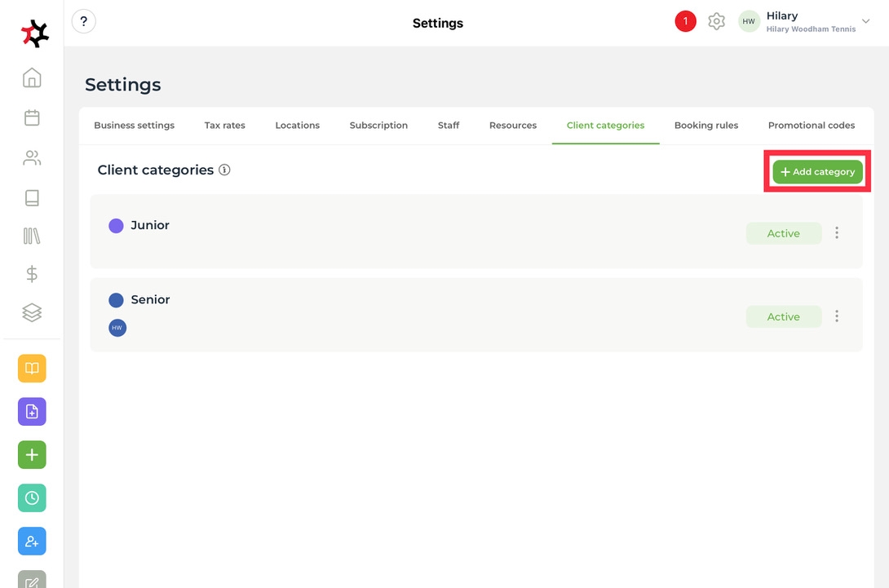Click the Add category button
This screenshot has width=889, height=588.
817,172
